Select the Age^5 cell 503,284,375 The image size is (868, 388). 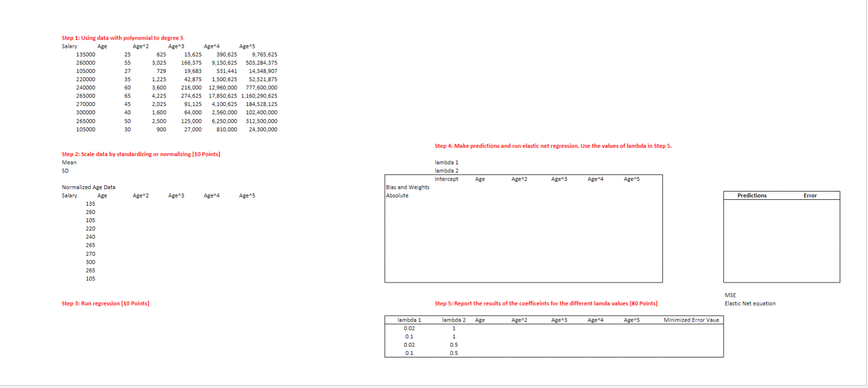(262, 63)
